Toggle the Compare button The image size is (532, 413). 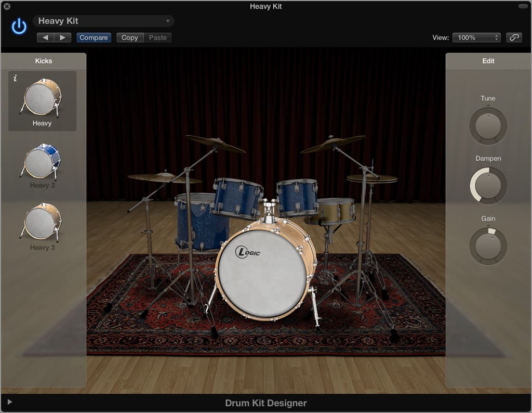(x=94, y=37)
